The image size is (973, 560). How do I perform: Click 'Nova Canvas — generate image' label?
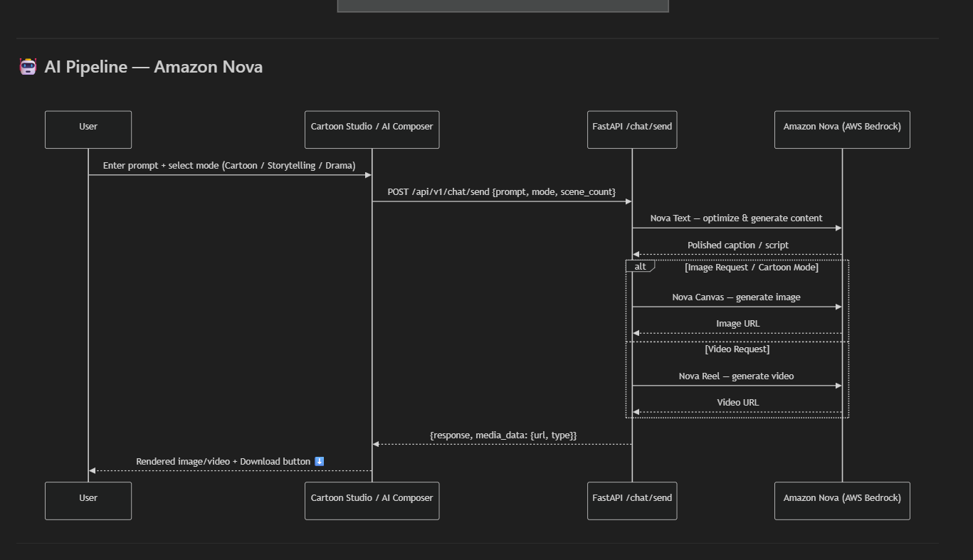click(736, 297)
